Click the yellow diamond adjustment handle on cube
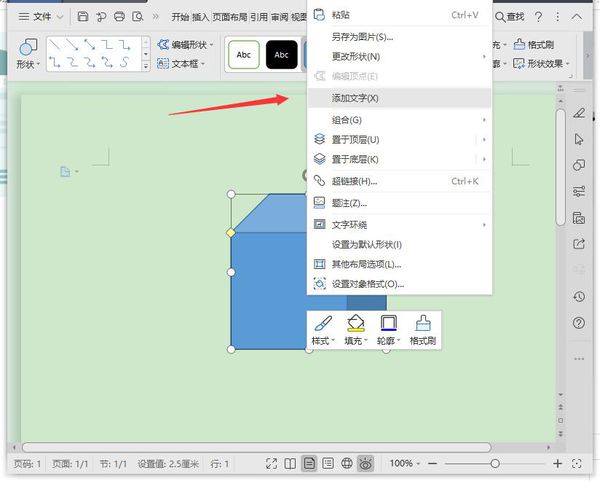 pyautogui.click(x=231, y=233)
